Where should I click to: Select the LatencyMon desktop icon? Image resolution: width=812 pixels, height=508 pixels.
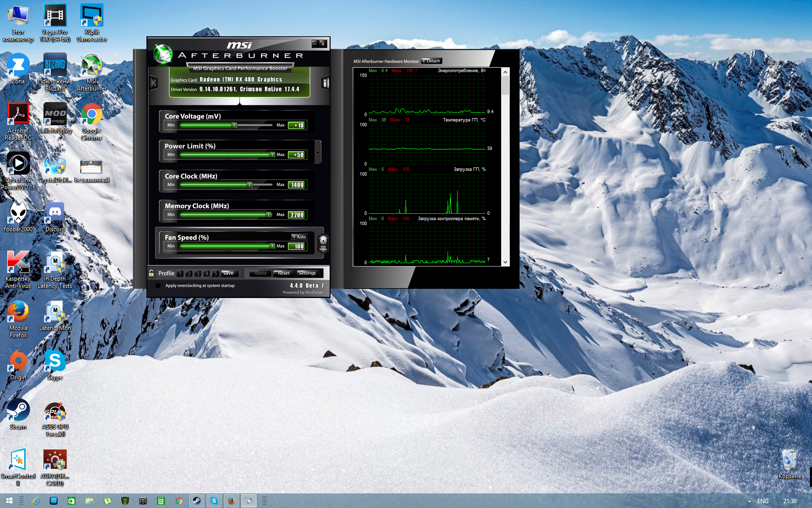(55, 315)
